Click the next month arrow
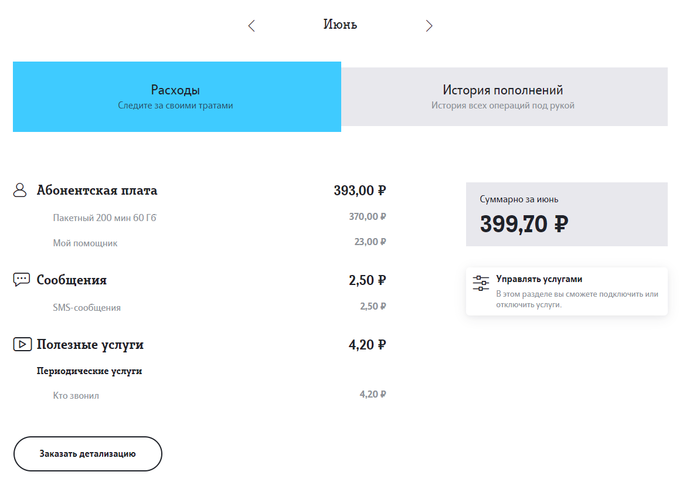The width and height of the screenshot is (700, 482). [429, 26]
